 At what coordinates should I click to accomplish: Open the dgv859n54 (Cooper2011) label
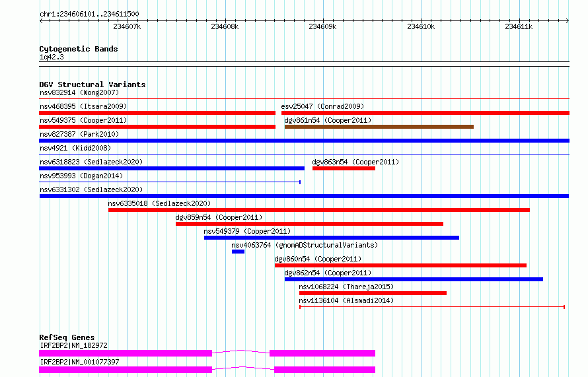219,217
